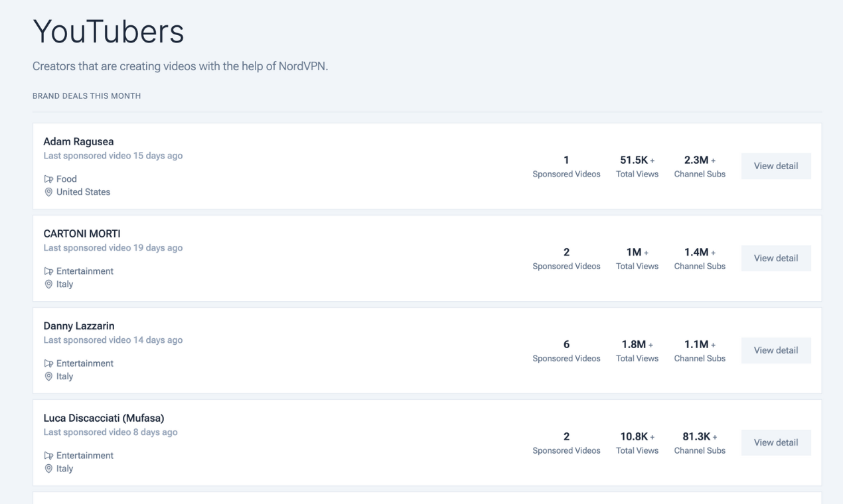
Task: Click the NordVPN creators description text
Action: click(x=180, y=66)
